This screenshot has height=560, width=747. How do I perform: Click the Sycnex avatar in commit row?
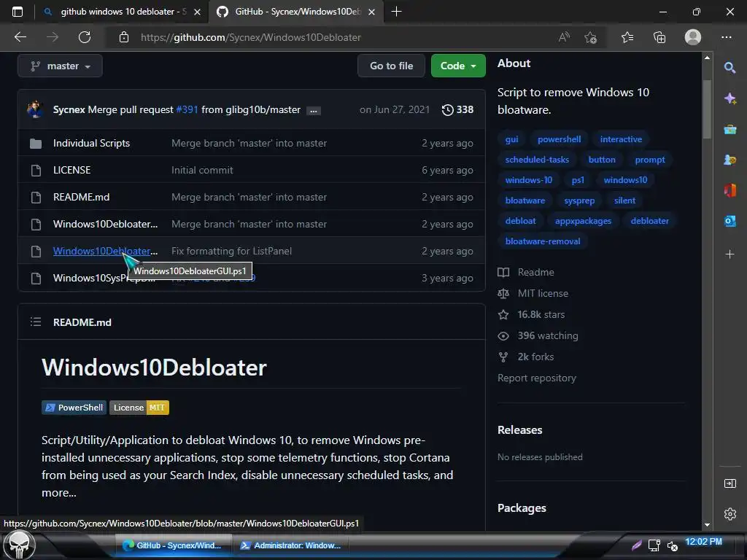pyautogui.click(x=35, y=109)
